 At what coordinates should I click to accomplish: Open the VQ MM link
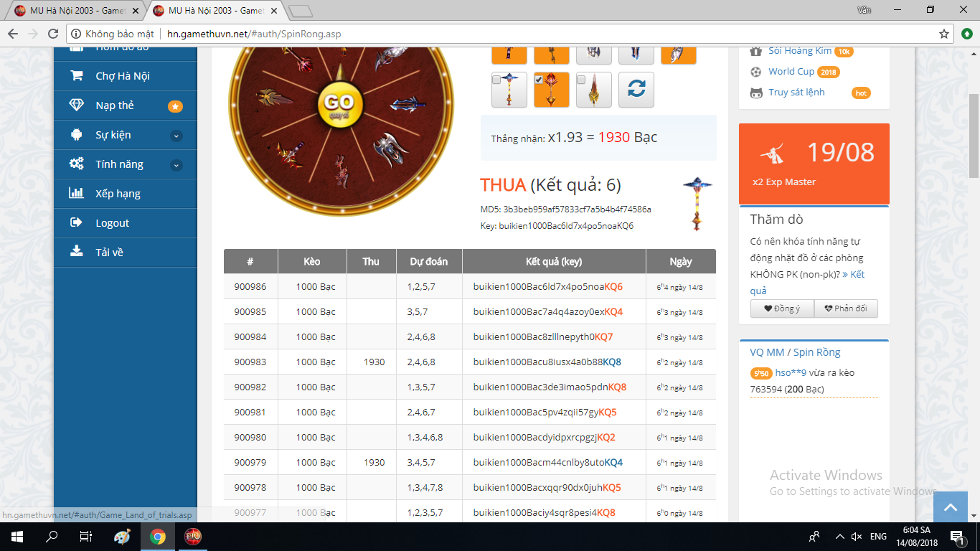(767, 352)
